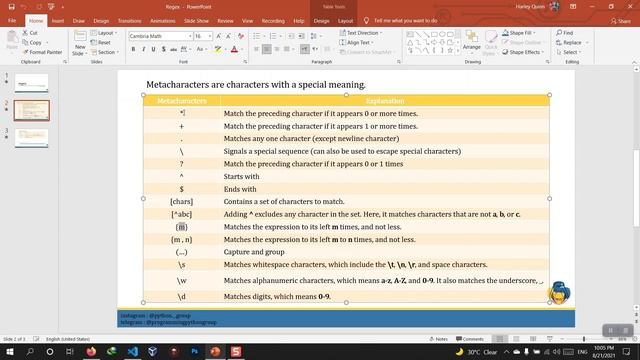Viewport: 640px width, 360px height.
Task: Open Text Direction dropdown
Action: pyautogui.click(x=361, y=33)
